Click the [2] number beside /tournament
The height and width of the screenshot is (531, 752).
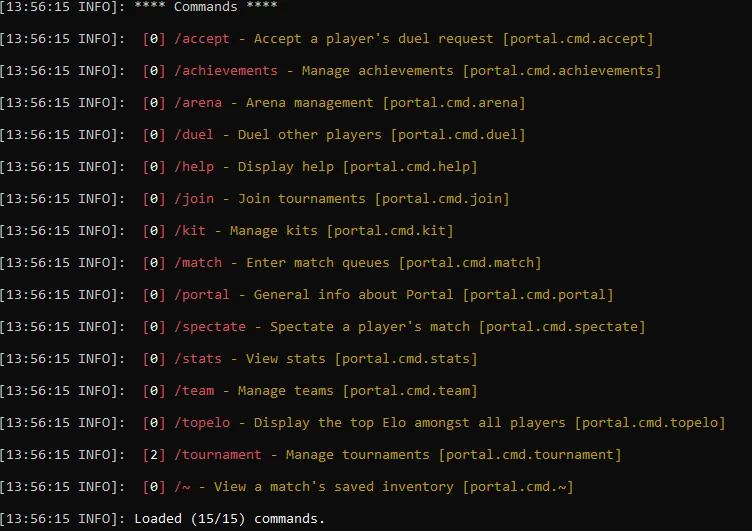click(154, 455)
